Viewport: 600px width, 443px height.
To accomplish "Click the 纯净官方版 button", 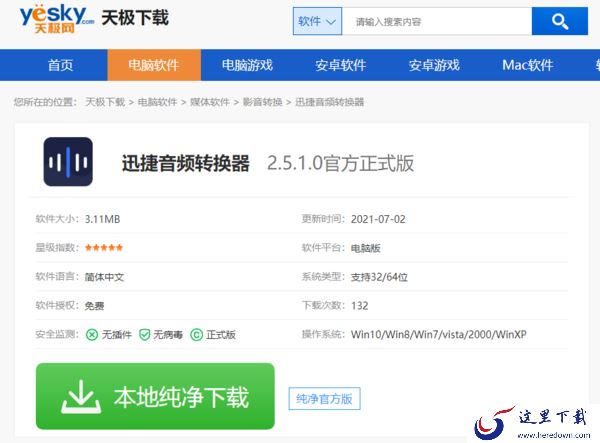I will pos(324,399).
